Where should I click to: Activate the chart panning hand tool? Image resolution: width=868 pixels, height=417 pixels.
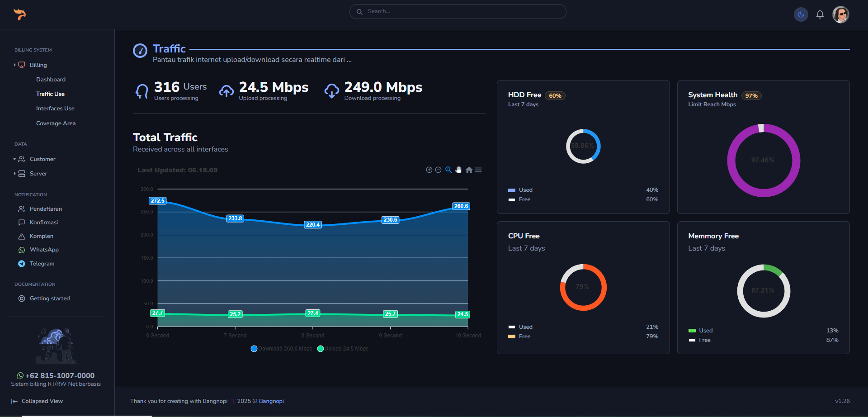(458, 170)
